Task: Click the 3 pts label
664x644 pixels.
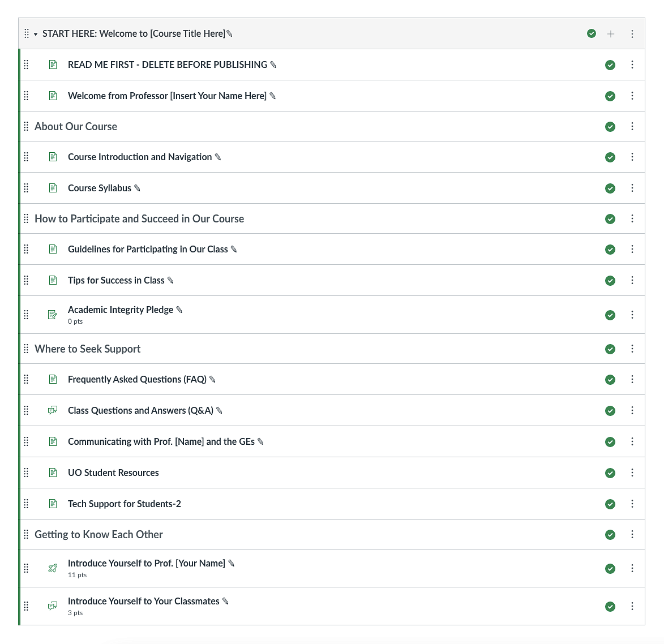Action: (75, 613)
